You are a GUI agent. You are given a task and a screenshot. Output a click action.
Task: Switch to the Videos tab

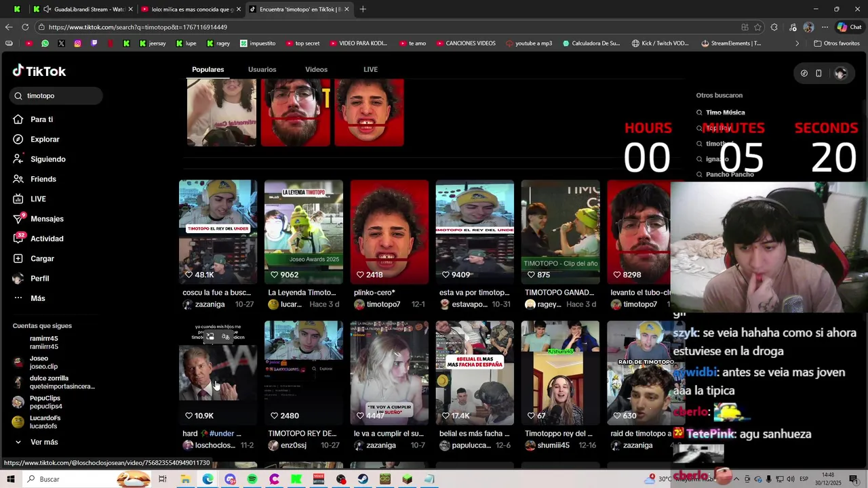tap(316, 69)
